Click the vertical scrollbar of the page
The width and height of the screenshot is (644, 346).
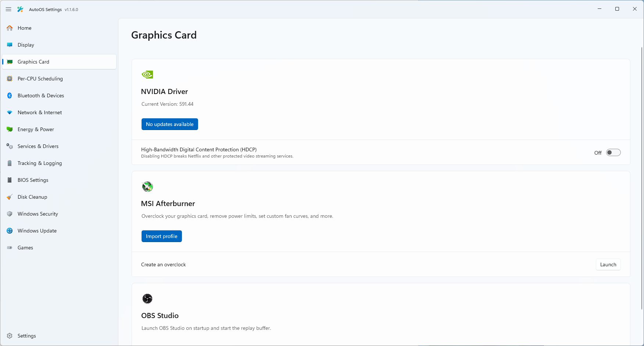(x=642, y=178)
